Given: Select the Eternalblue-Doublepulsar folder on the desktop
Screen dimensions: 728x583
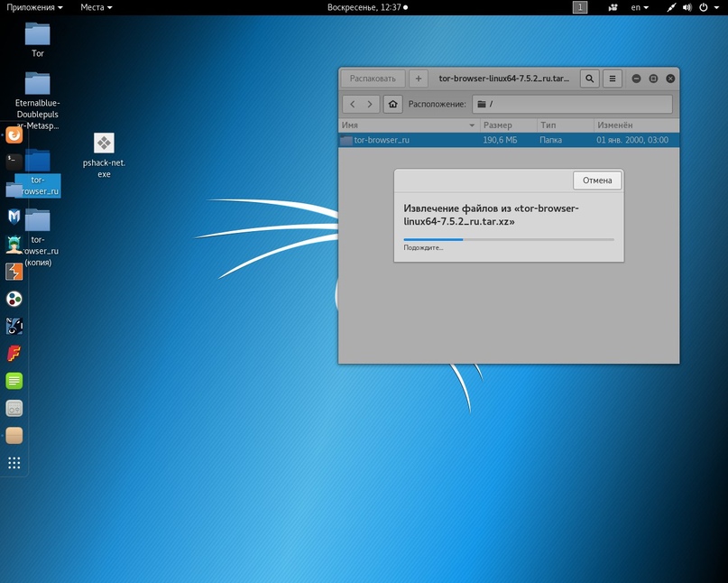Looking at the screenshot, I should point(38,101).
